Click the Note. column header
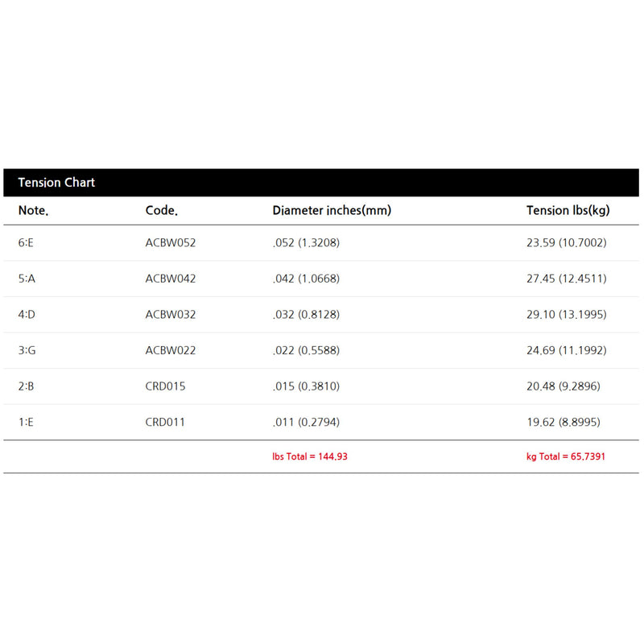This screenshot has height=644, width=644. click(33, 211)
